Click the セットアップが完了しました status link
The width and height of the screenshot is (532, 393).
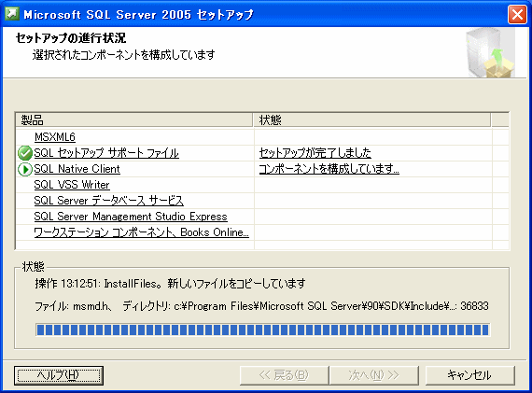point(315,153)
